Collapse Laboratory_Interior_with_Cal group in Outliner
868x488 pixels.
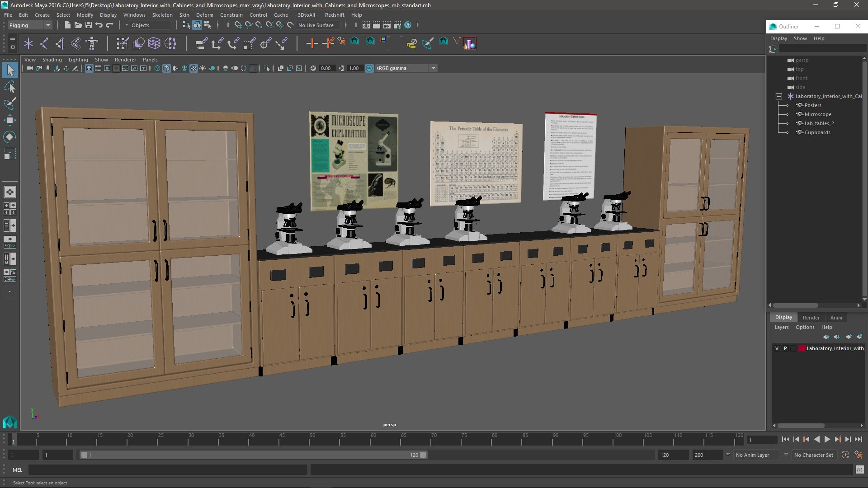(x=779, y=96)
